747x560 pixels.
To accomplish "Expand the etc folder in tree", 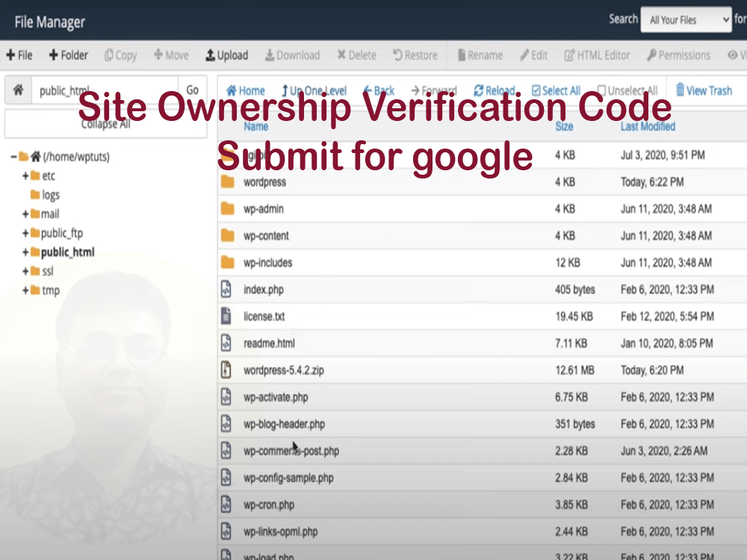I will [x=25, y=175].
